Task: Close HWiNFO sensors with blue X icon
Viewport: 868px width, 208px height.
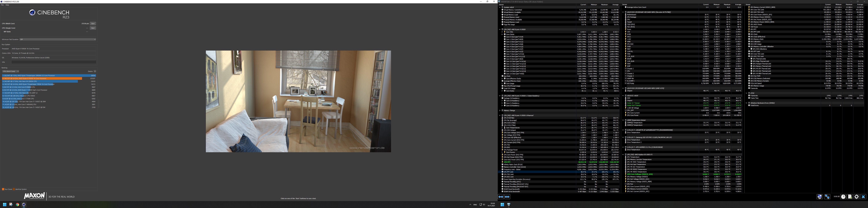Action: tap(863, 197)
